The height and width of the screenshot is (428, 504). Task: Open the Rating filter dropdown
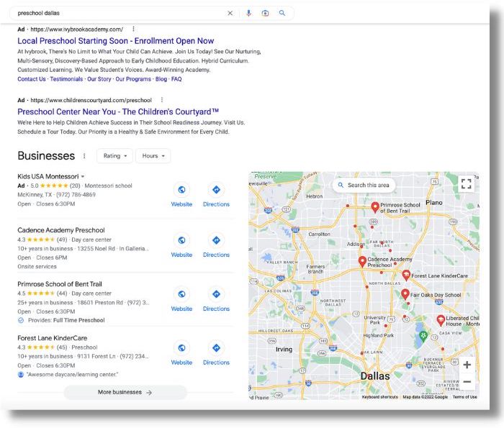[x=114, y=155]
